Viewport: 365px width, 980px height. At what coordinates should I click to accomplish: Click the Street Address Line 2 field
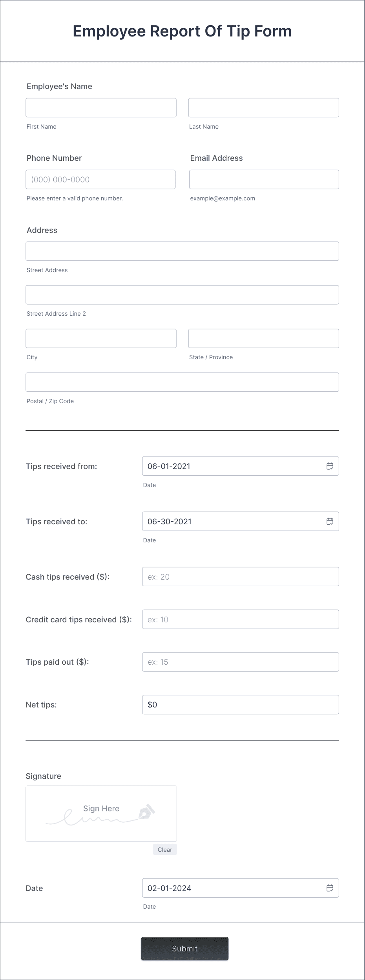pyautogui.click(x=182, y=295)
